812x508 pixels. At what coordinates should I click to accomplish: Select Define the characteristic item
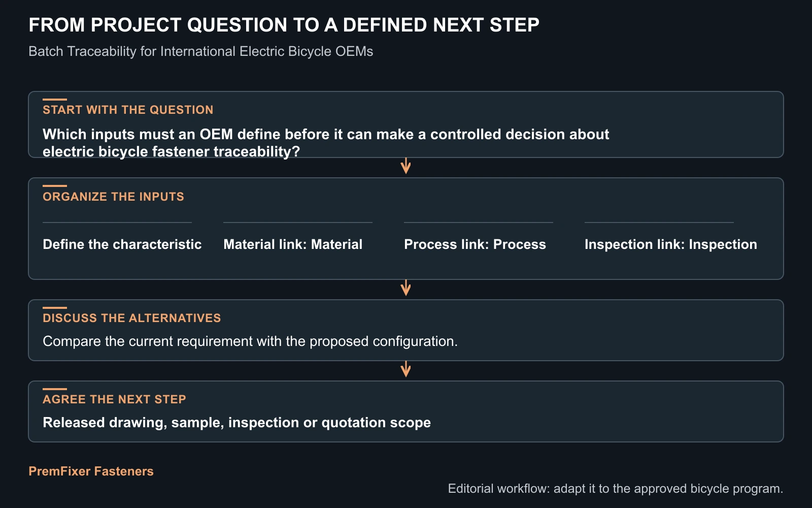tap(122, 244)
